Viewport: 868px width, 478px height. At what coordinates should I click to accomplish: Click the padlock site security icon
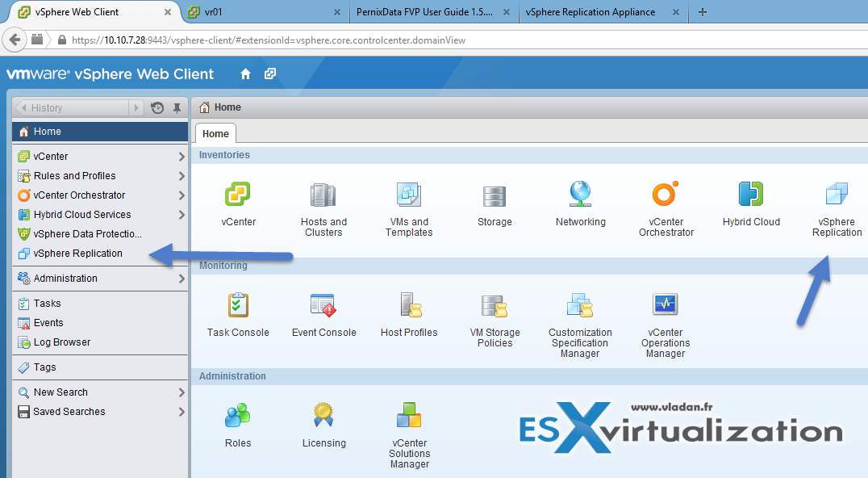tap(62, 40)
